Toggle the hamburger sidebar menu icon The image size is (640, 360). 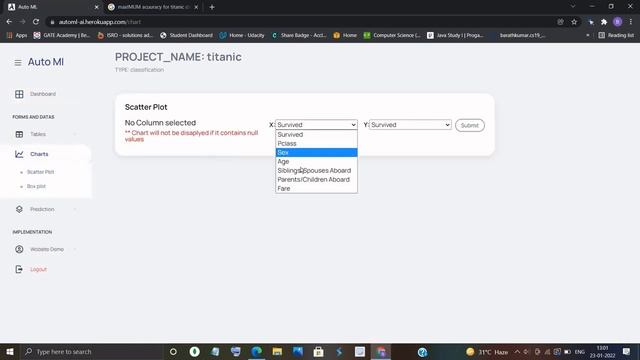point(18,63)
